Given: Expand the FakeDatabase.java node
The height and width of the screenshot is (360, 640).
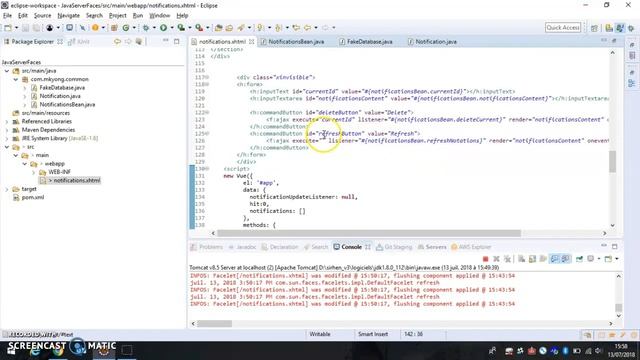Looking at the screenshot, I should pyautogui.click(x=24, y=88).
